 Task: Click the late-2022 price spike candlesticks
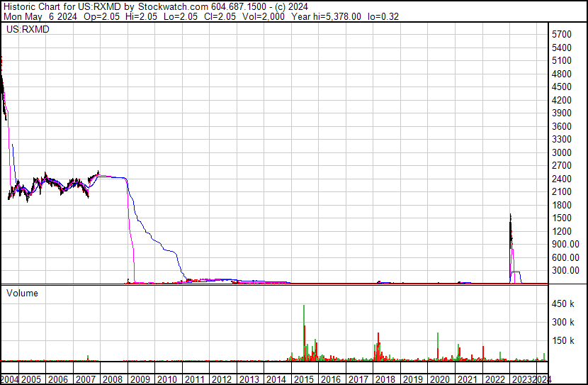[511, 234]
